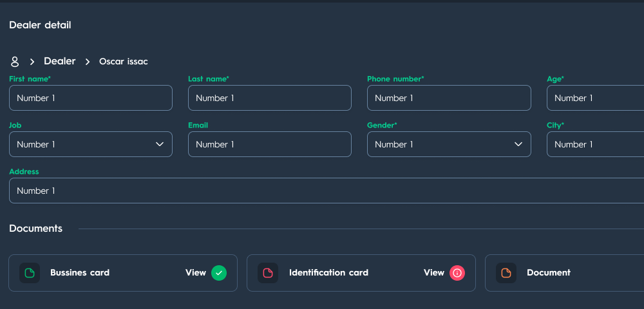Screen dimensions: 644x309
Task: Focus the Address field
Action: pos(327,191)
